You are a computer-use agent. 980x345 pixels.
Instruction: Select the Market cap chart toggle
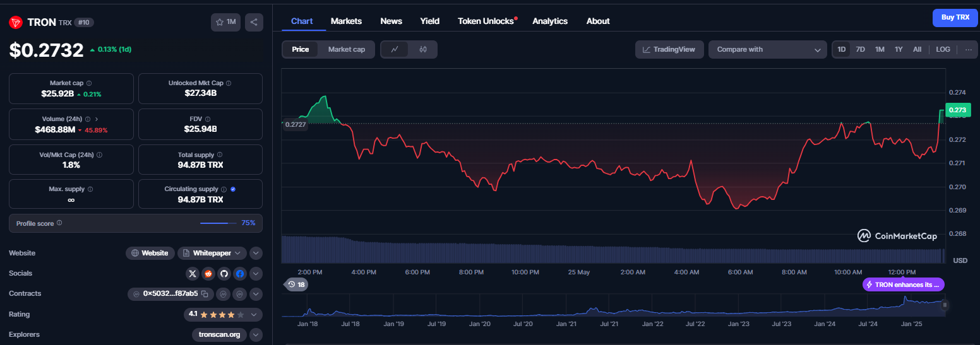(347, 49)
